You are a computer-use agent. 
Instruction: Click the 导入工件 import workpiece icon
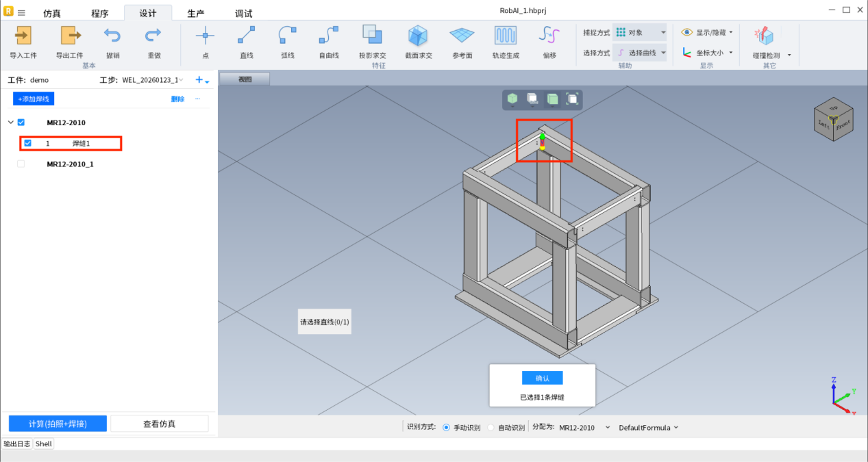click(x=23, y=36)
